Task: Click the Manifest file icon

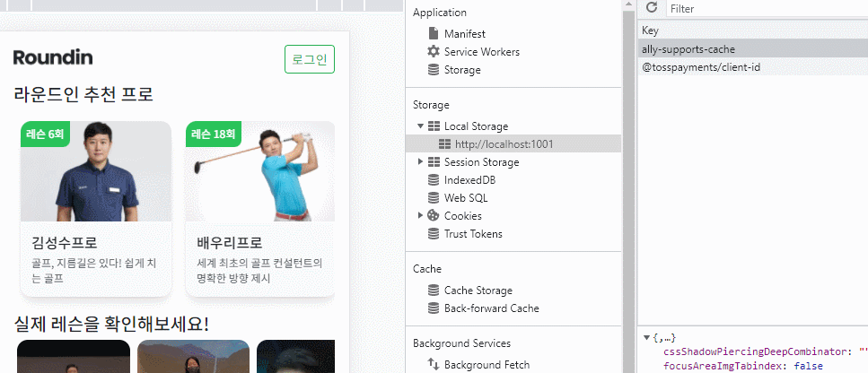Action: [x=434, y=34]
